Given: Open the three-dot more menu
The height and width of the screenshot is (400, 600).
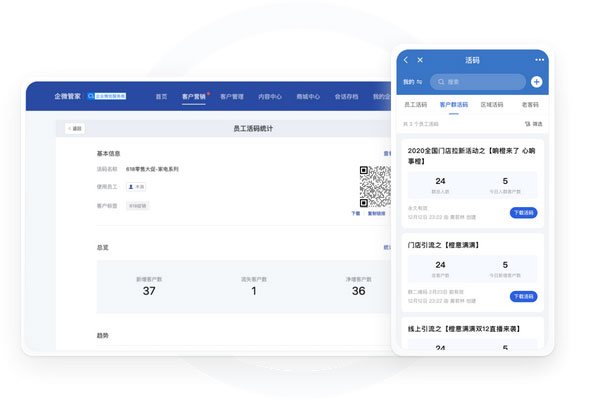Looking at the screenshot, I should [x=538, y=60].
